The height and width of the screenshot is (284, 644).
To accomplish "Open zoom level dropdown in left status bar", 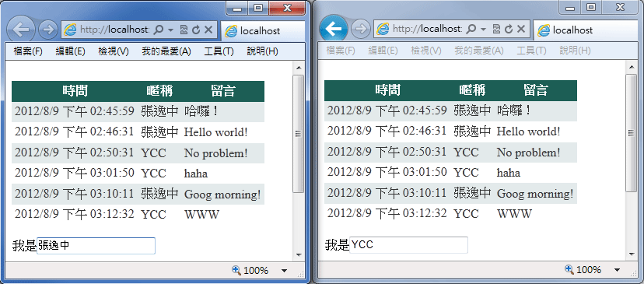I will 284,271.
